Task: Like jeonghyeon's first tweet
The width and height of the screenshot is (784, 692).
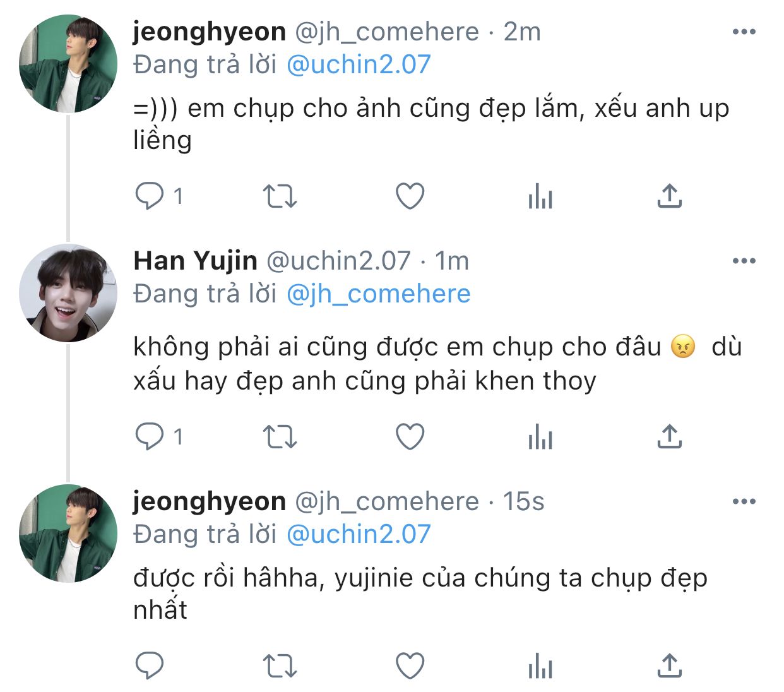Action: [410, 196]
